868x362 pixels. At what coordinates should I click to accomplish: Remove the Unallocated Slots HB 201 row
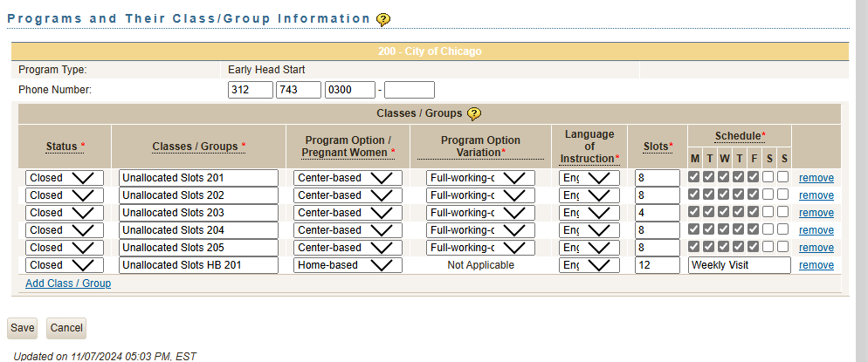click(x=816, y=265)
